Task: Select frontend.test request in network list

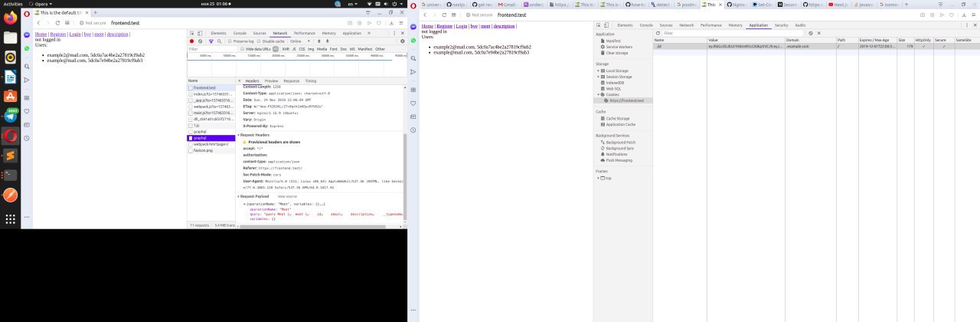Action: coord(211,87)
